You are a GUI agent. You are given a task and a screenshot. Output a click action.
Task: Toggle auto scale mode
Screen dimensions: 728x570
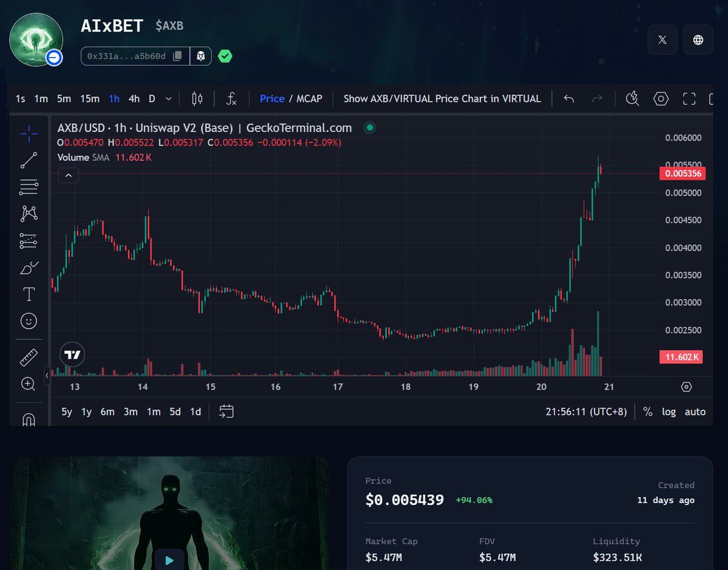coord(695,412)
